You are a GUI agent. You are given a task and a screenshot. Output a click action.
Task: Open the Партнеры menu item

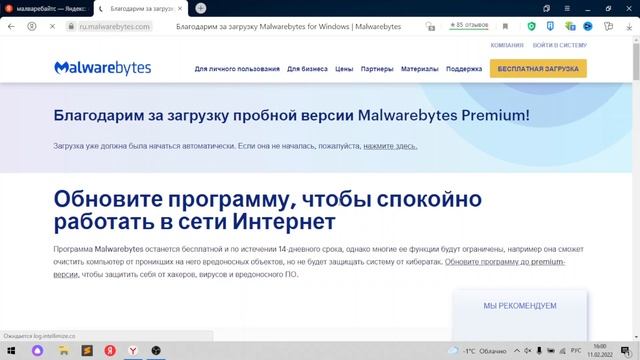(377, 69)
